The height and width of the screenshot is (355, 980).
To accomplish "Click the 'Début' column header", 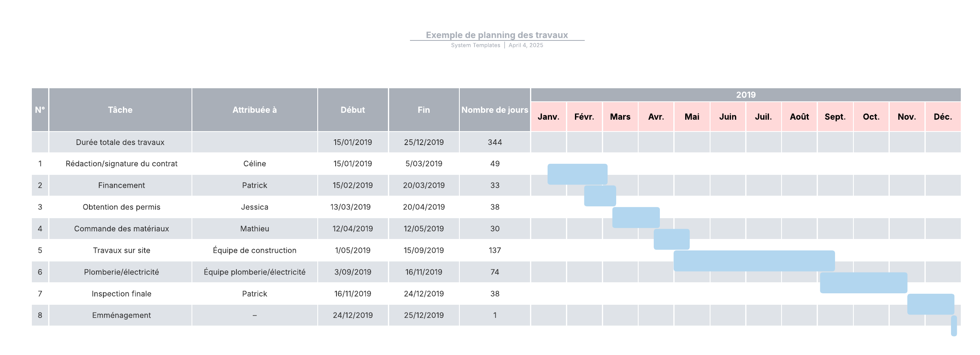I will click(353, 110).
